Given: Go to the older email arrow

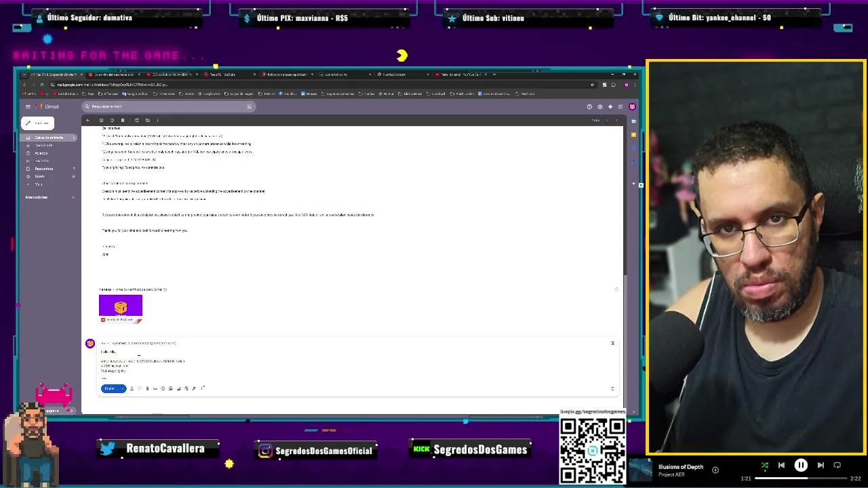Looking at the screenshot, I should [x=616, y=121].
